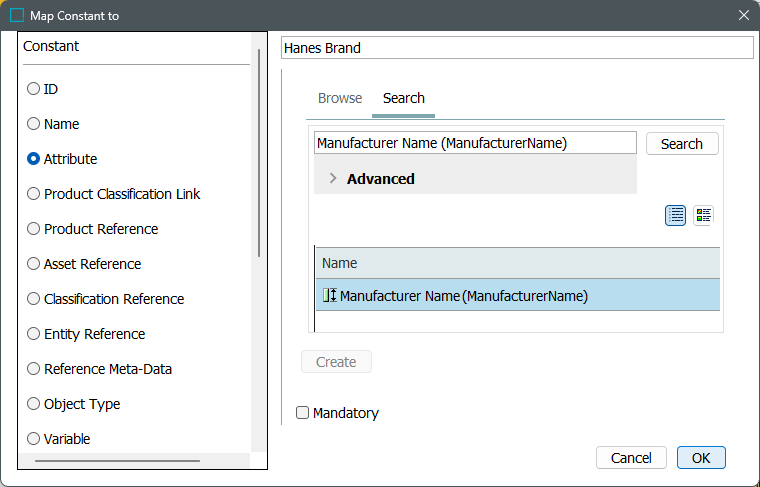Enable the Mandatory checkbox
The width and height of the screenshot is (760, 487).
(302, 412)
